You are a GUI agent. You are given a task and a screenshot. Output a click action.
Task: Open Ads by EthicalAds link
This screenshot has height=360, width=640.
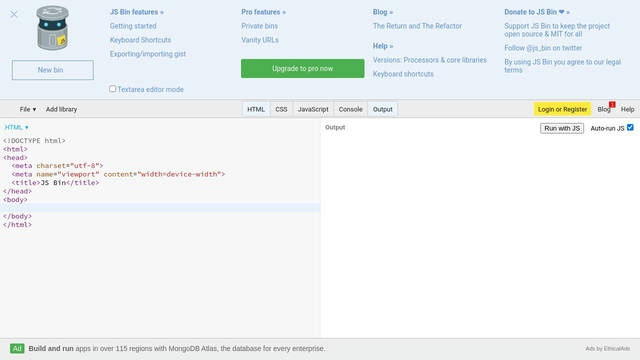(608, 349)
